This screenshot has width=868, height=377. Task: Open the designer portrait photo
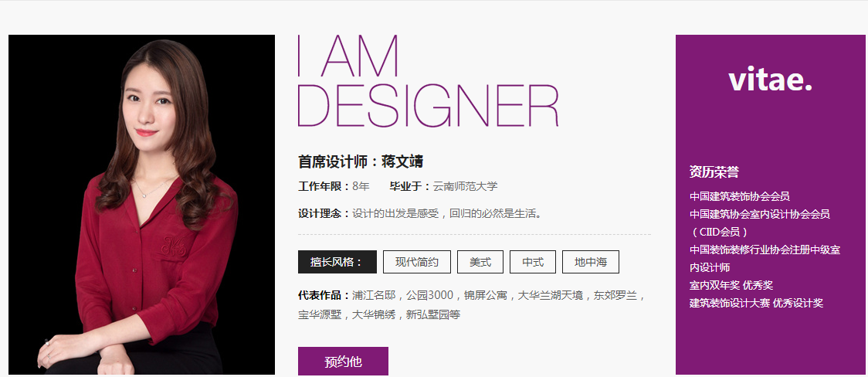click(142, 204)
